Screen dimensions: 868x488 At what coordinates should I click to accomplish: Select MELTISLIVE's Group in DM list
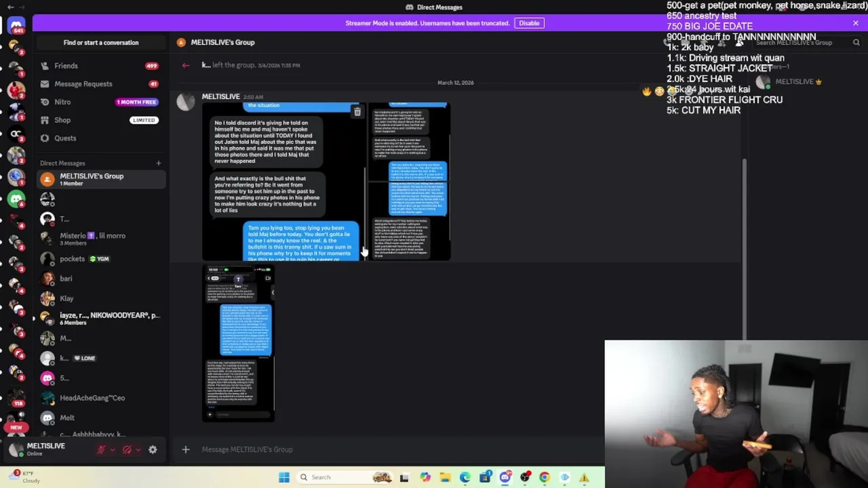click(x=101, y=179)
